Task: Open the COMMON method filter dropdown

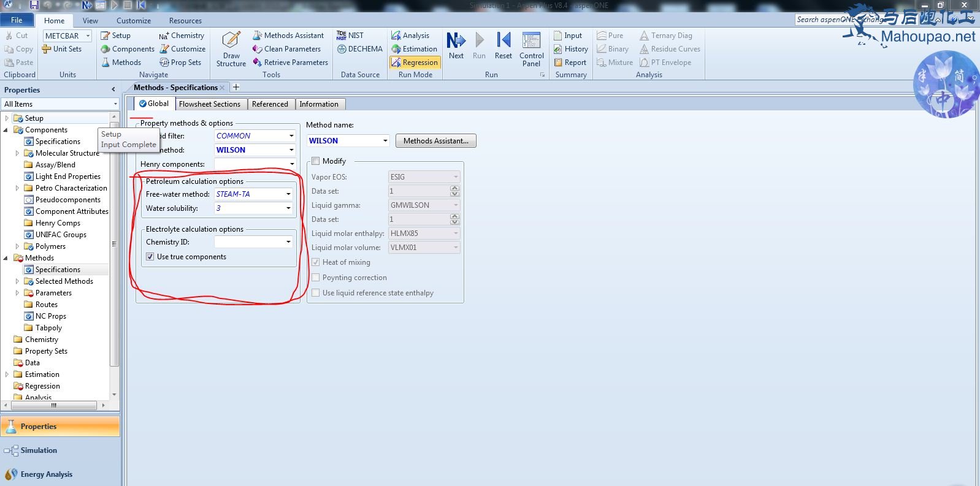Action: 291,136
